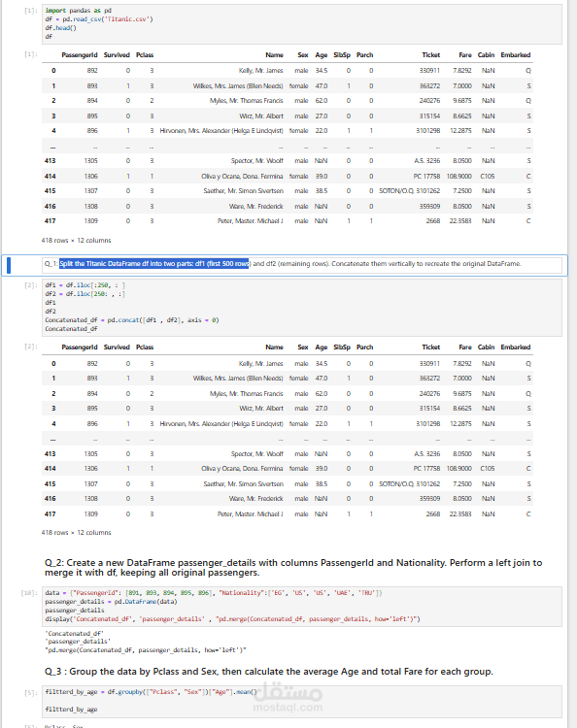Screen dimensions: 577x728
Task: Click the 'data = {"PassengerId"...' code line
Action: pyautogui.click(x=214, y=593)
